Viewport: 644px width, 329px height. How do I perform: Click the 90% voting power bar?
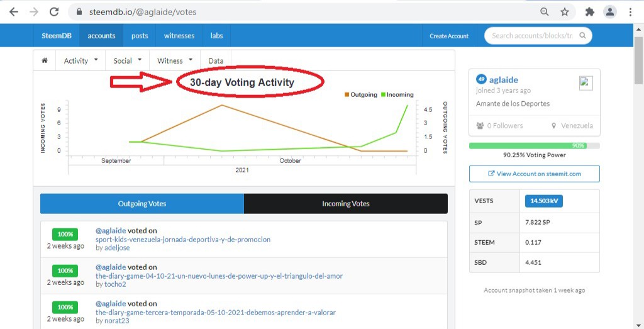[535, 146]
